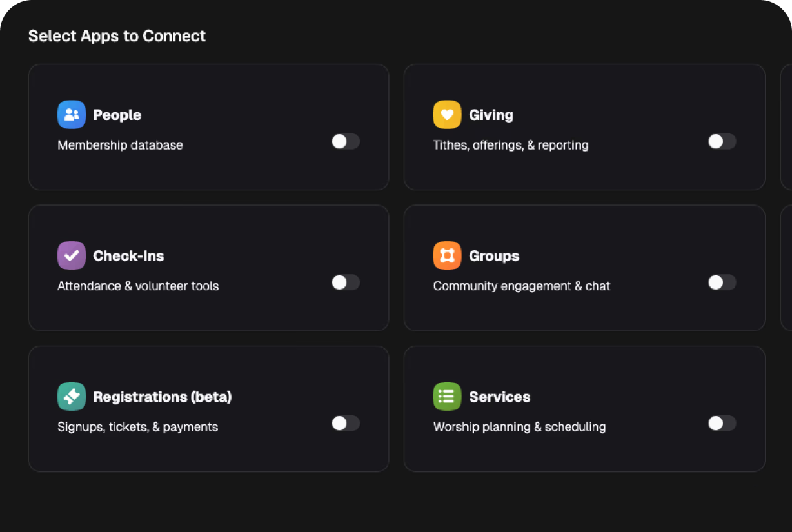Click the Registrations (beta) title text
The height and width of the screenshot is (532, 792).
[x=163, y=397]
